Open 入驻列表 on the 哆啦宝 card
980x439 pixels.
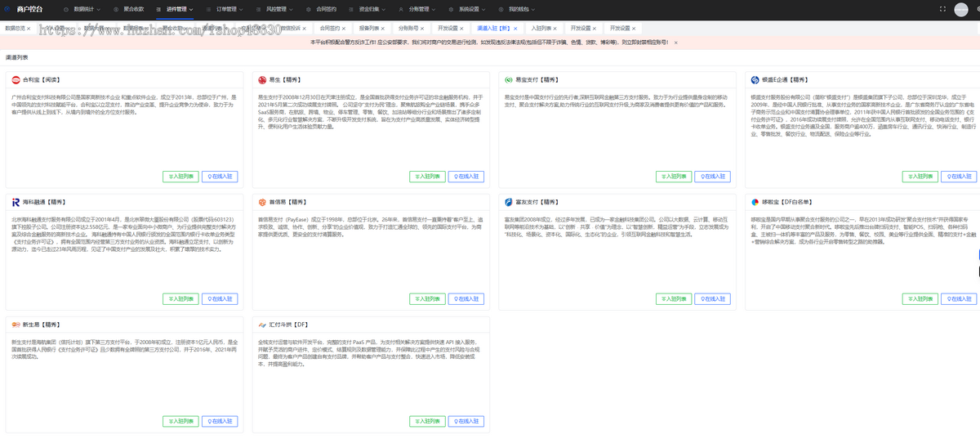pyautogui.click(x=920, y=299)
